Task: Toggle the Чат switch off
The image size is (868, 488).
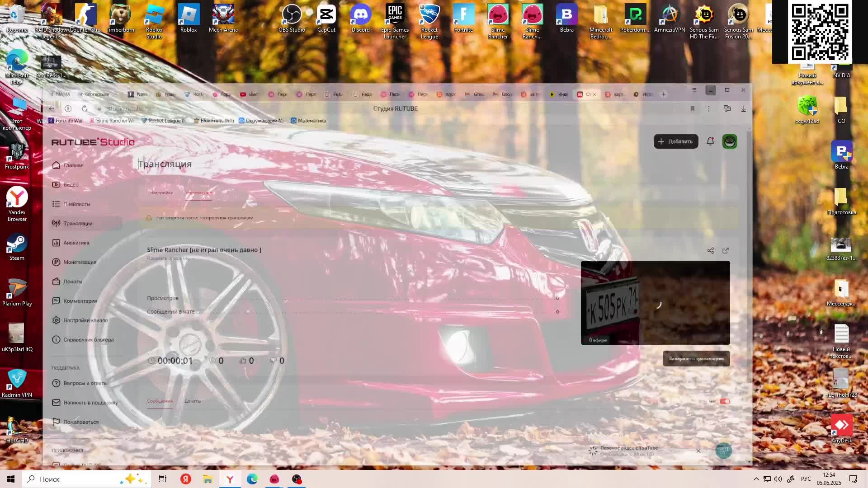Action: pos(725,401)
